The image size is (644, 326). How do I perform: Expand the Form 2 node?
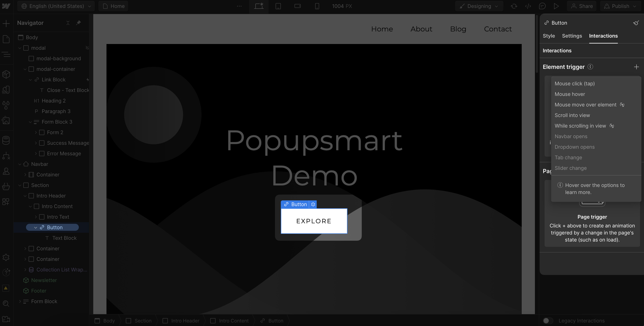tap(36, 132)
